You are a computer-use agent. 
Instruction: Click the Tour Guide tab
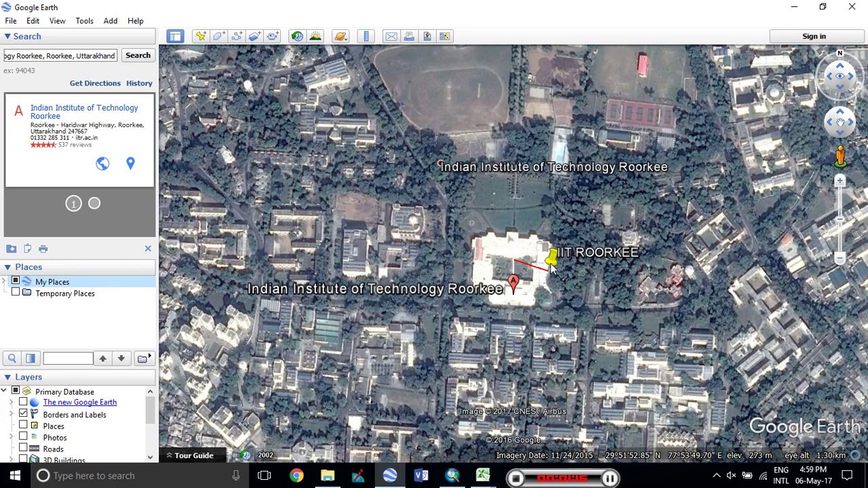point(190,455)
